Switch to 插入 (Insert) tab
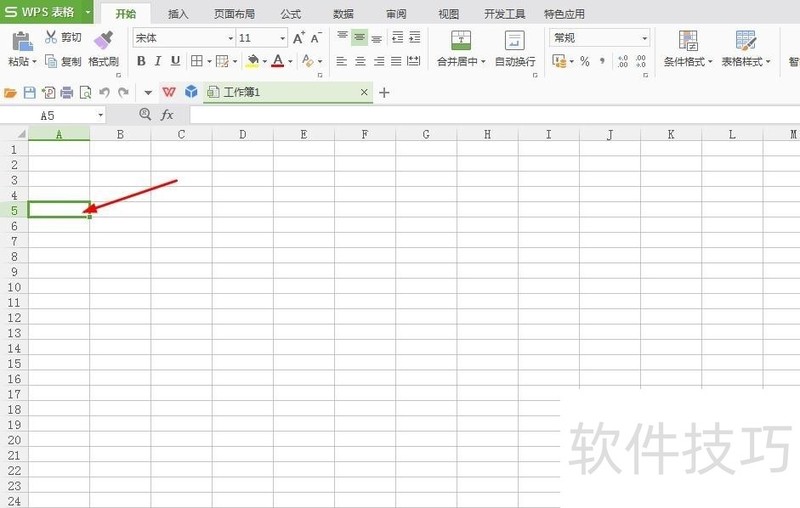The height and width of the screenshot is (508, 800). click(x=178, y=14)
